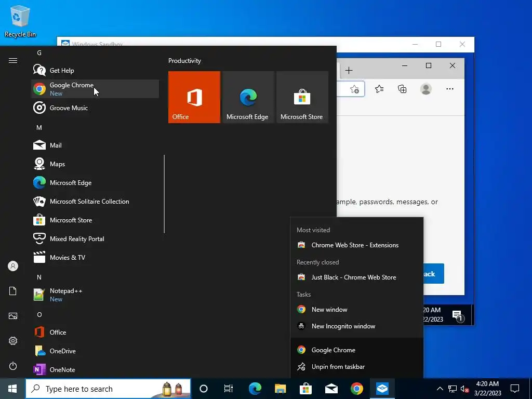
Task: Open Microsoft Edge from the taskbar
Action: [x=255, y=389]
